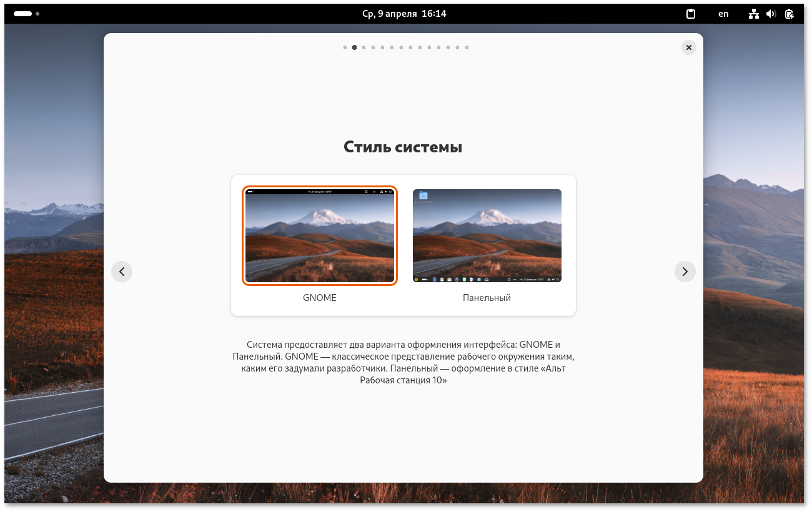Open quick settings from the status icon cluster

(x=770, y=13)
